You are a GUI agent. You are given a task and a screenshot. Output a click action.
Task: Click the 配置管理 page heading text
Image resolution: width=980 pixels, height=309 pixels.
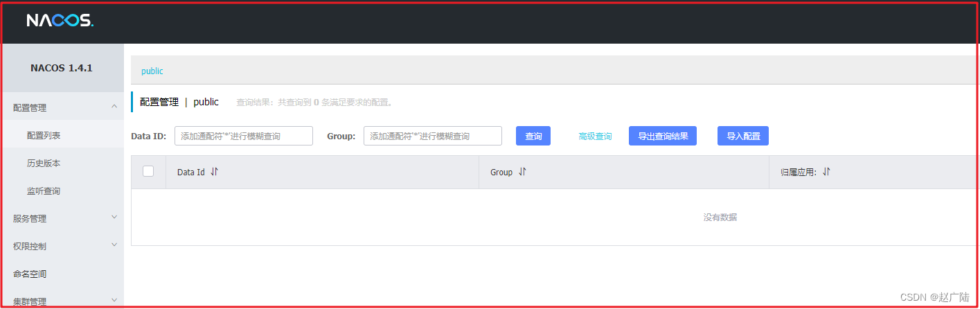[159, 102]
